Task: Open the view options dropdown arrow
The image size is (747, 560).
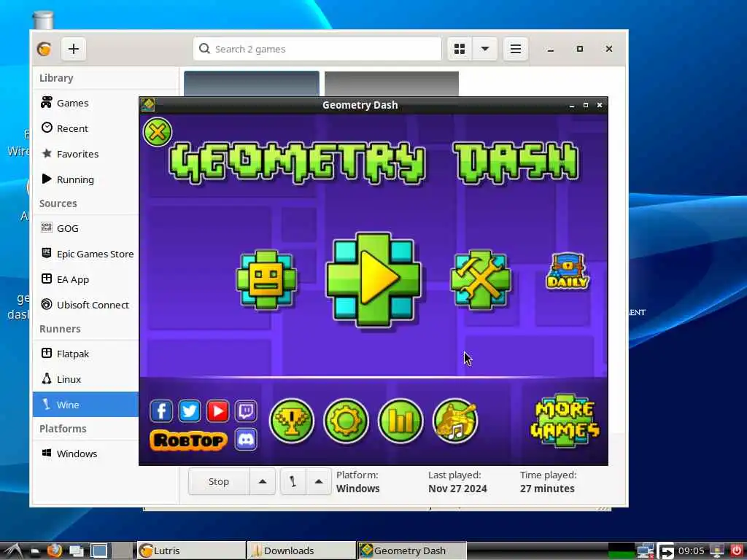Action: 485,49
